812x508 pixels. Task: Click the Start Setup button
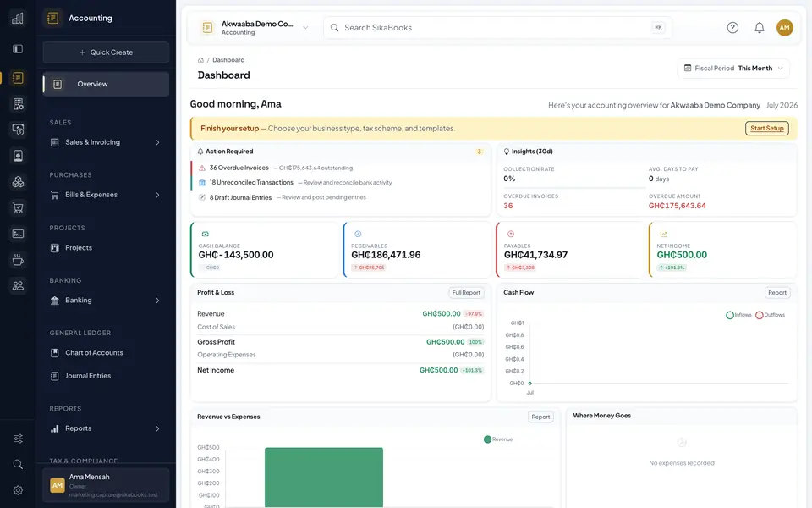(767, 129)
